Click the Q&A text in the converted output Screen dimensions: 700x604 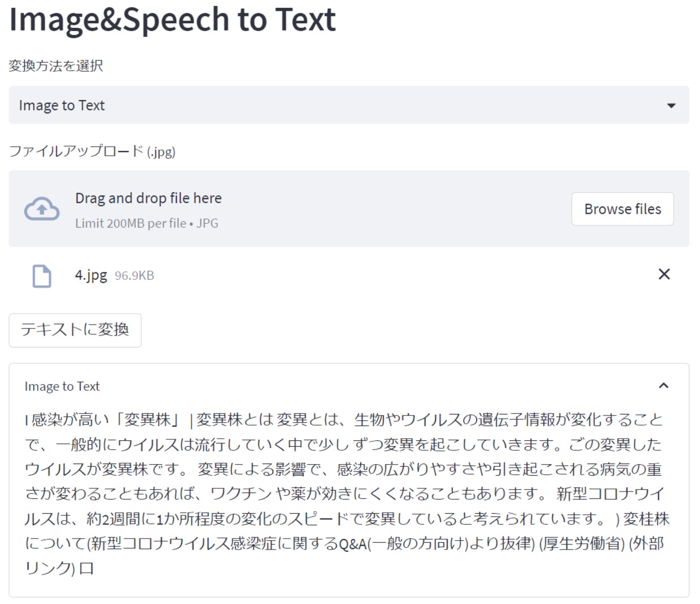coord(353,544)
